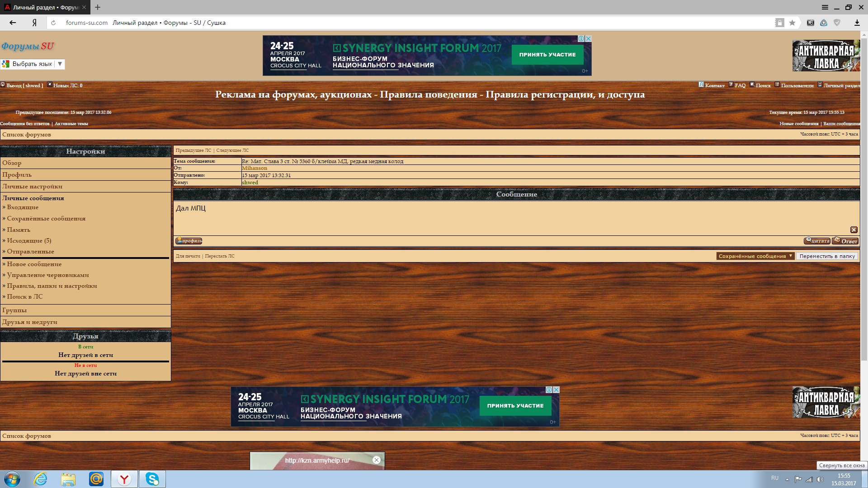Open Исходящие (5) outbox folder
This screenshot has width=868, height=488.
pos(29,240)
